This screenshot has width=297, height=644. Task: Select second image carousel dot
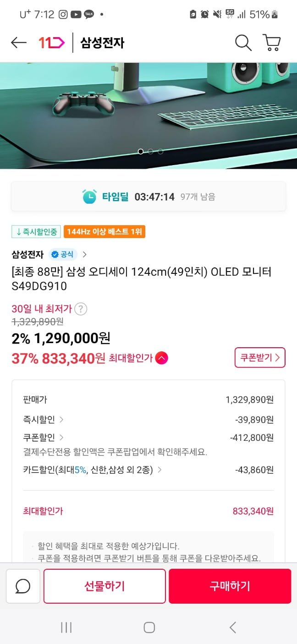tap(150, 151)
